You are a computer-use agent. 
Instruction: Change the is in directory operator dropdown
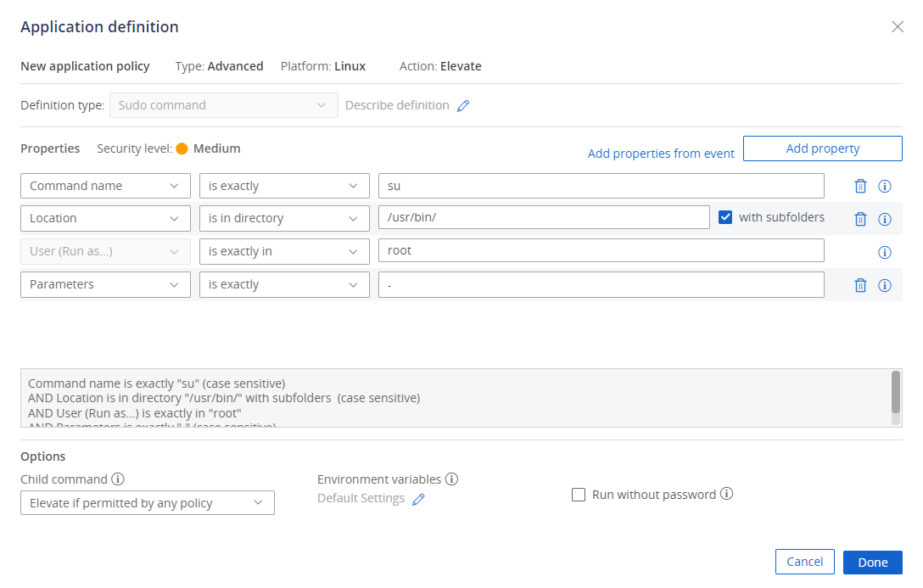[284, 218]
